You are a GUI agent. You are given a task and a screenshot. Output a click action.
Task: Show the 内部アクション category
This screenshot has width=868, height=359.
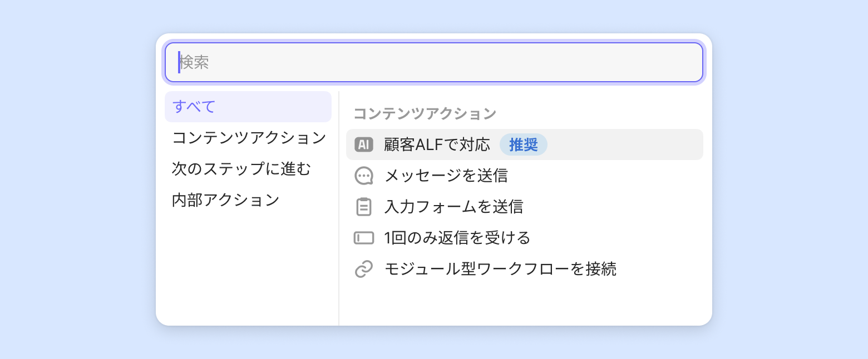[x=225, y=200]
